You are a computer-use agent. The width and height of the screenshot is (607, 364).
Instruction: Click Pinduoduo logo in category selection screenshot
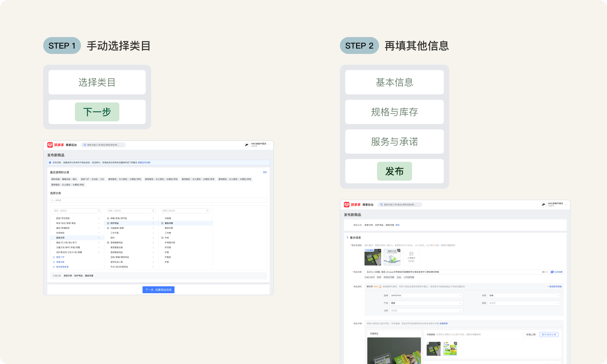pos(50,145)
